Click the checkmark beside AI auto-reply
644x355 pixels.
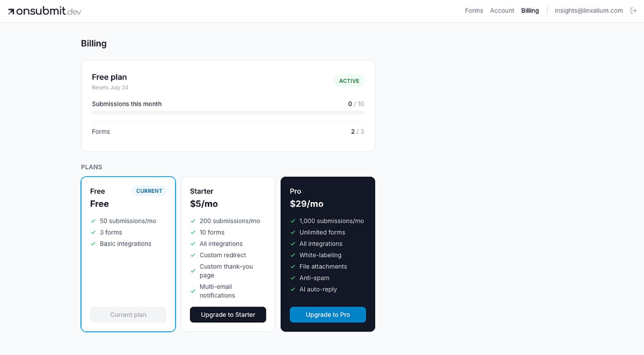pyautogui.click(x=293, y=290)
